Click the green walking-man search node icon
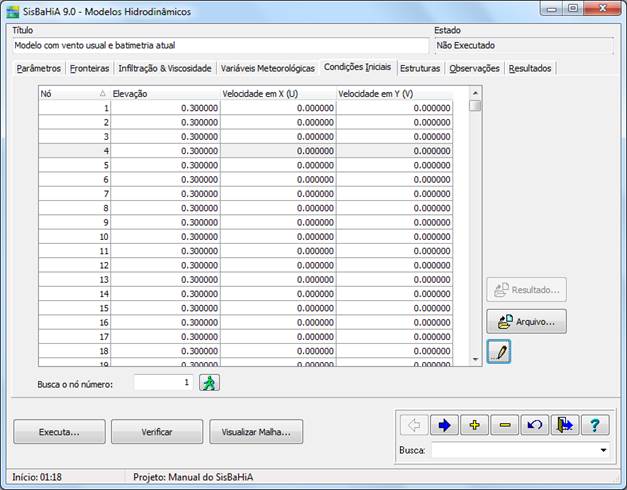This screenshot has height=490, width=627. [210, 383]
